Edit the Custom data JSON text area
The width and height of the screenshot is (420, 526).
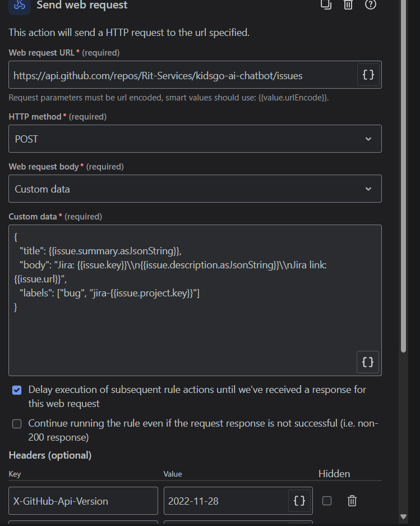point(195,300)
